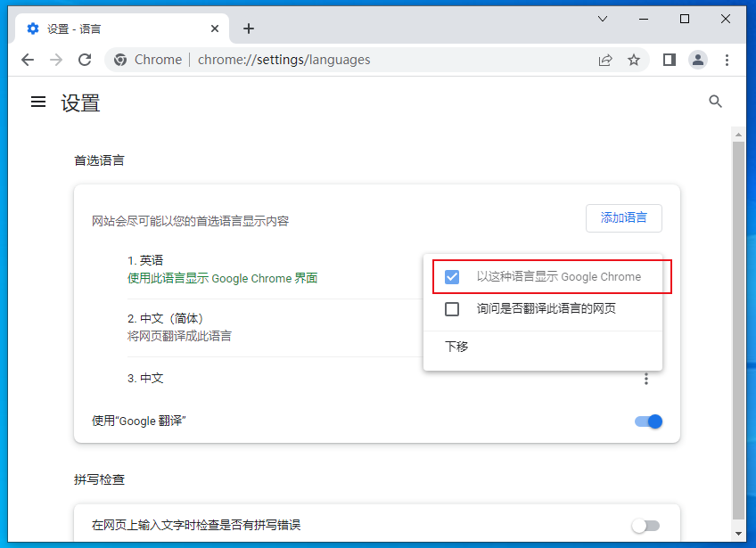Bookmark this page with the star
Image resolution: width=756 pixels, height=548 pixels.
point(634,60)
